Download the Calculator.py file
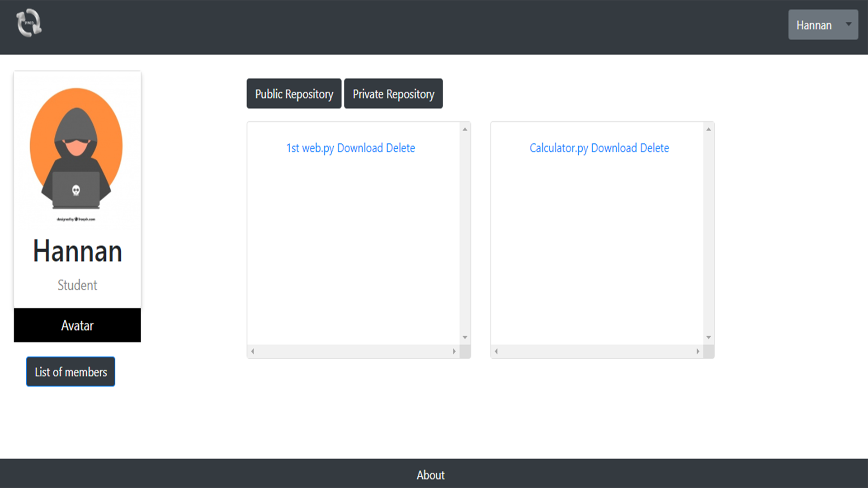868x488 pixels. point(614,148)
